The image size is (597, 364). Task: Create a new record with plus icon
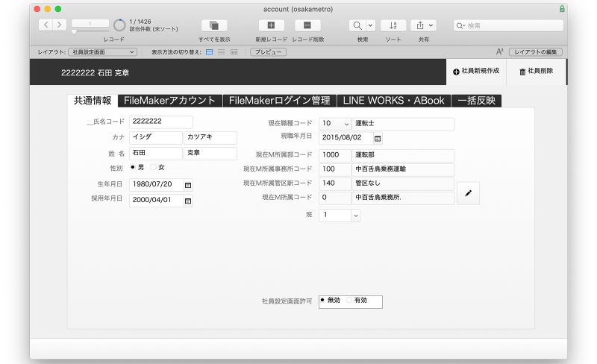[271, 25]
